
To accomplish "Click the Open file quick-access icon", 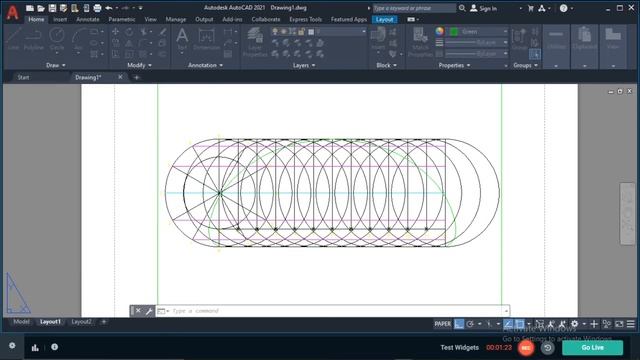I will tap(41, 8).
